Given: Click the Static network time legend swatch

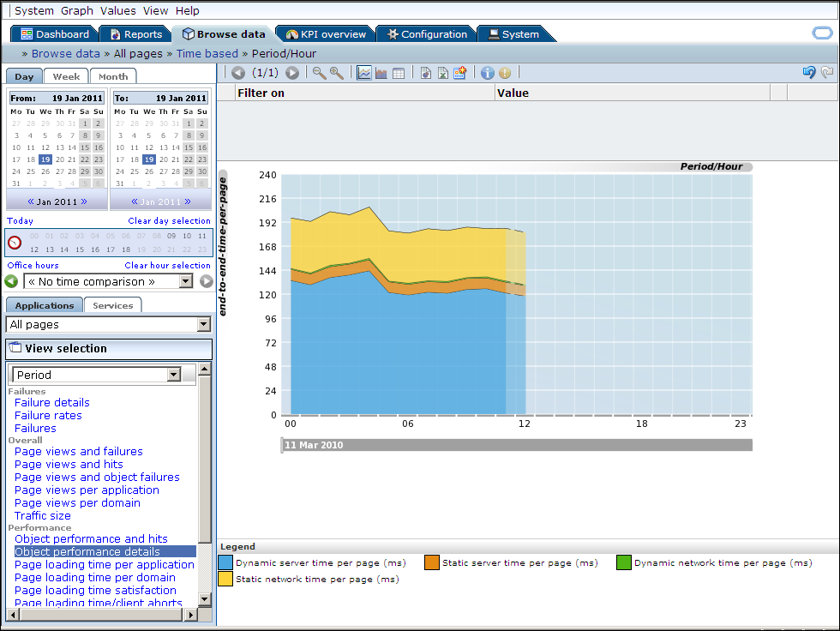Looking at the screenshot, I should [x=225, y=579].
